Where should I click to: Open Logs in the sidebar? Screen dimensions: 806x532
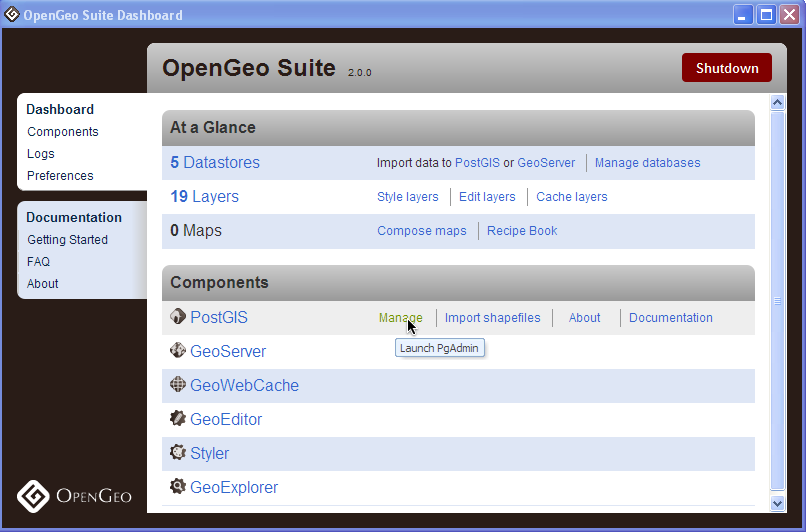(x=41, y=154)
